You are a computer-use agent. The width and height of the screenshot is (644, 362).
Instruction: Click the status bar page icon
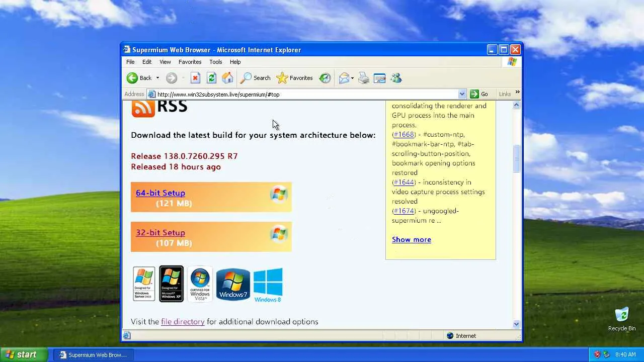[127, 336]
